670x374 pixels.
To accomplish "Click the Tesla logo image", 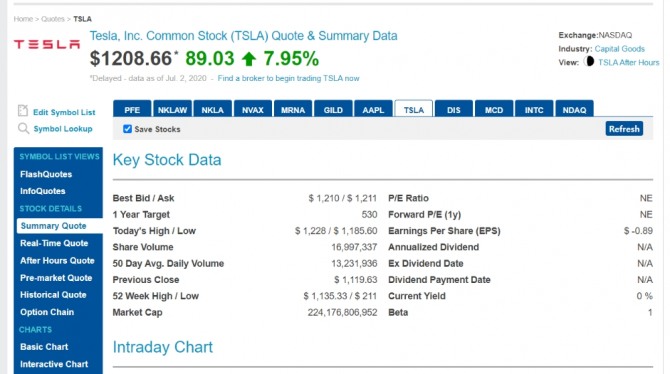I will [47, 44].
